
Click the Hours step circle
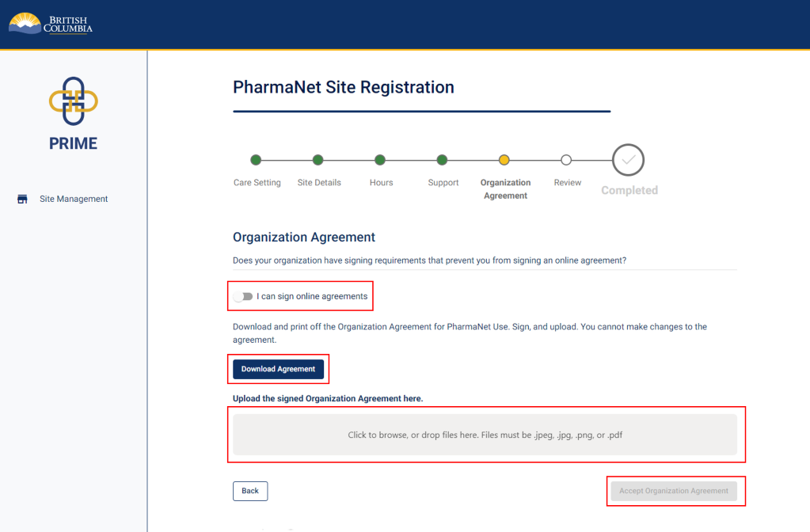click(x=380, y=159)
